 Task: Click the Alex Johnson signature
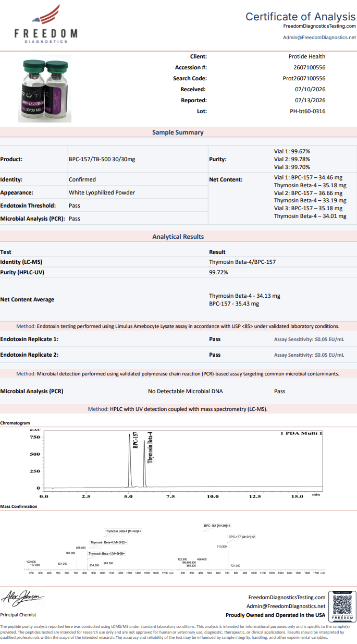coord(23,598)
